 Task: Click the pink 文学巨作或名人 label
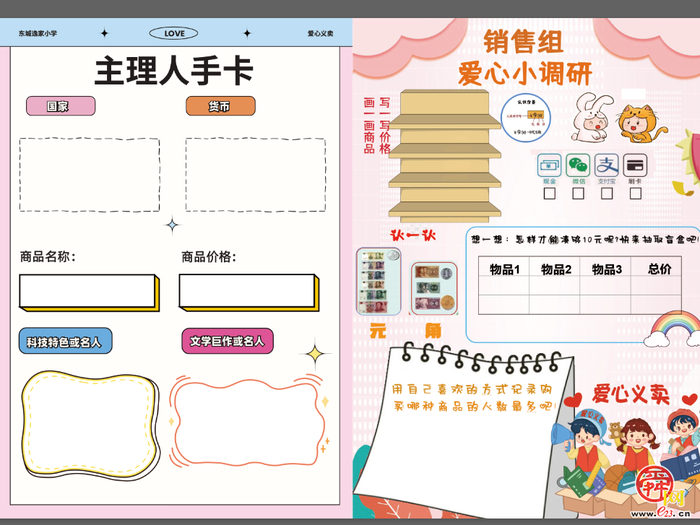coord(227,341)
